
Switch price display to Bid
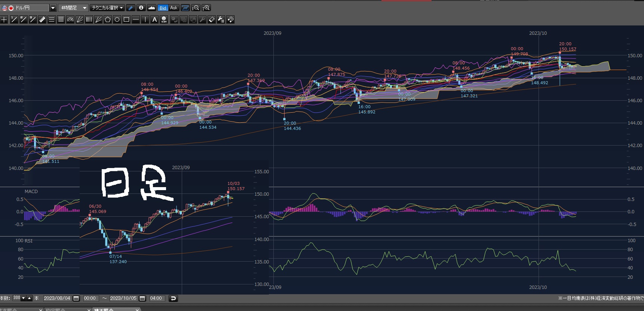coord(163,8)
